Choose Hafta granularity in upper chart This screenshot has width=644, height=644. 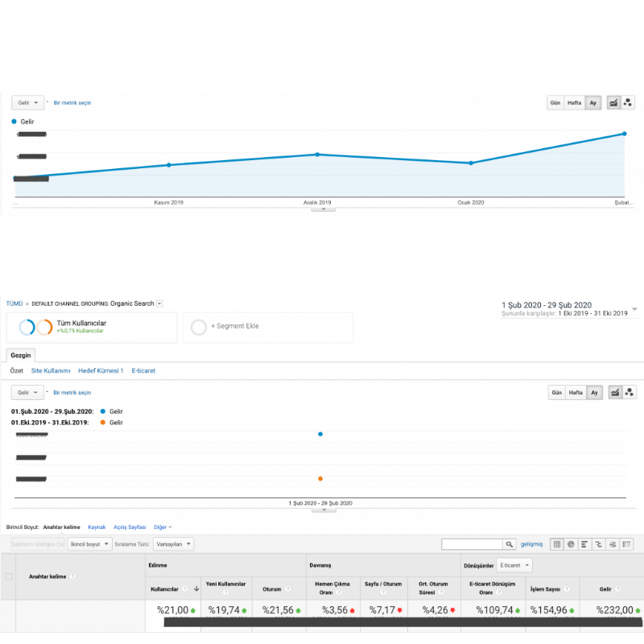click(x=574, y=103)
